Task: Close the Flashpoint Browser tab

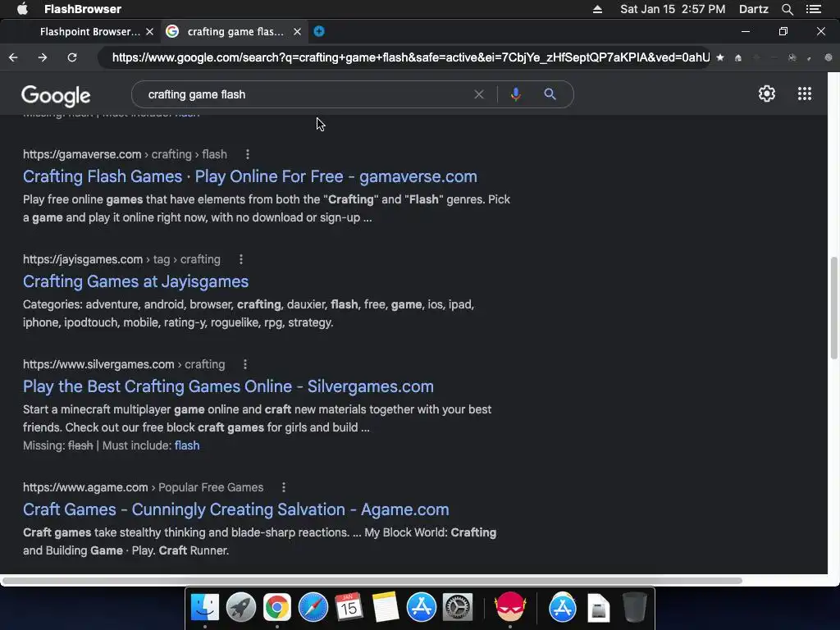Action: pos(150,32)
